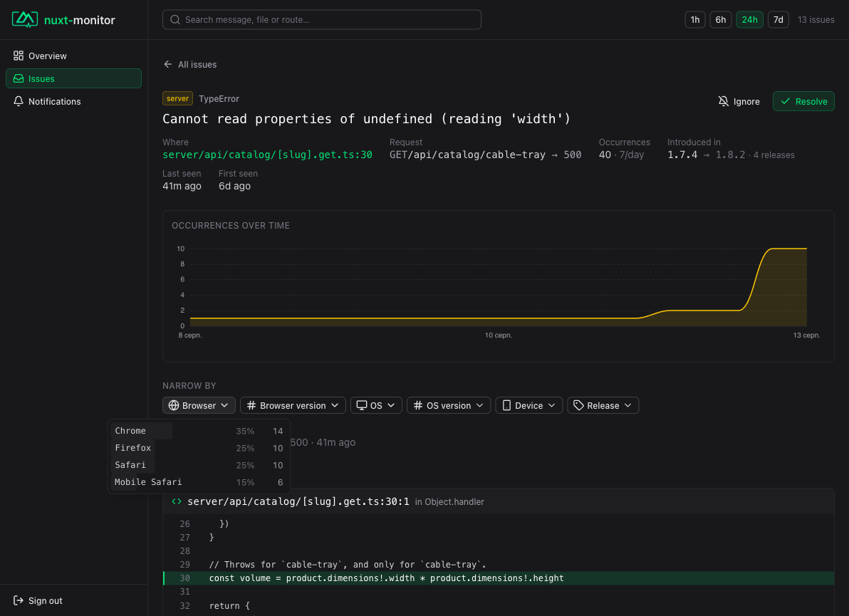This screenshot has width=849, height=616.
Task: Click the 41m ago last seen value
Action: [182, 186]
